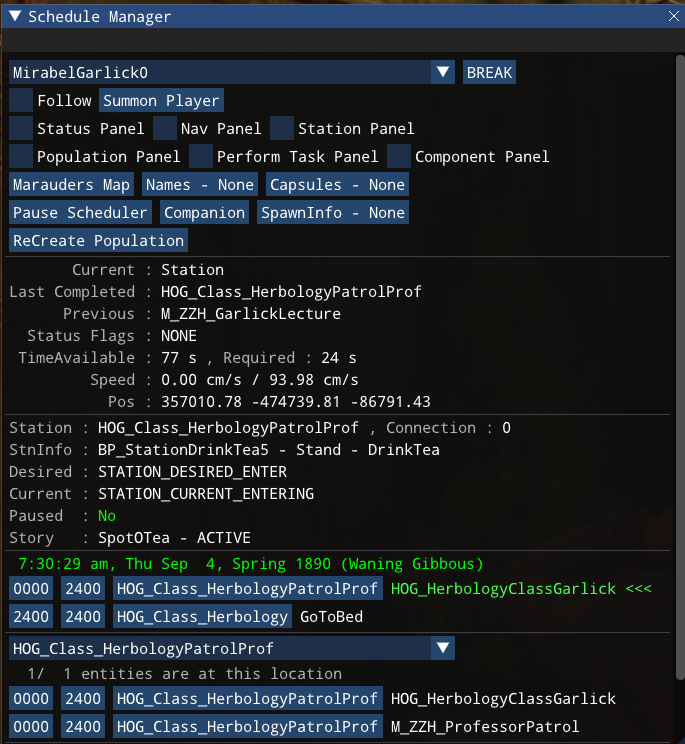The height and width of the screenshot is (744, 685).
Task: Click the M_ZZH_GarlickLecture previous value
Action: tap(250, 314)
